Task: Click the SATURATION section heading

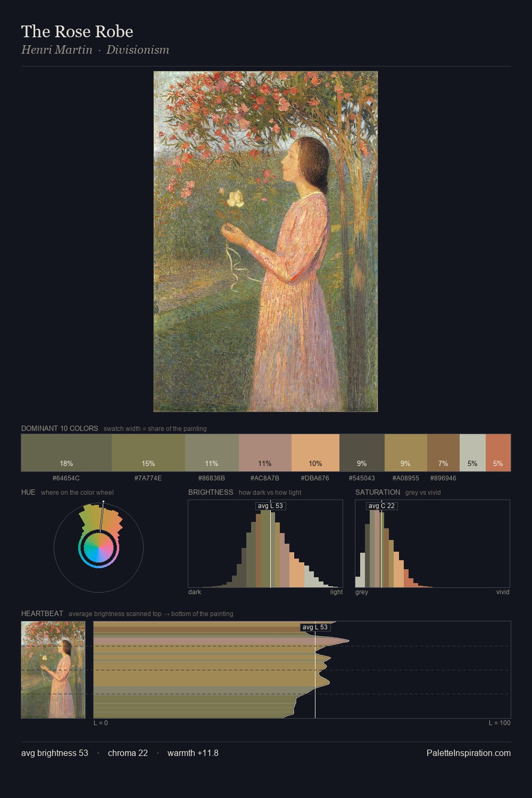Action: (378, 492)
